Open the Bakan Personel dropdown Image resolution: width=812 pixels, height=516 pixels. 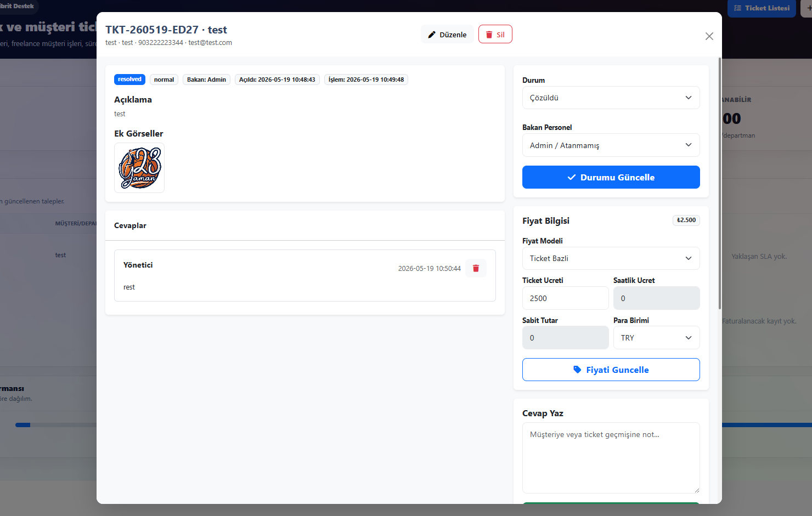click(611, 145)
